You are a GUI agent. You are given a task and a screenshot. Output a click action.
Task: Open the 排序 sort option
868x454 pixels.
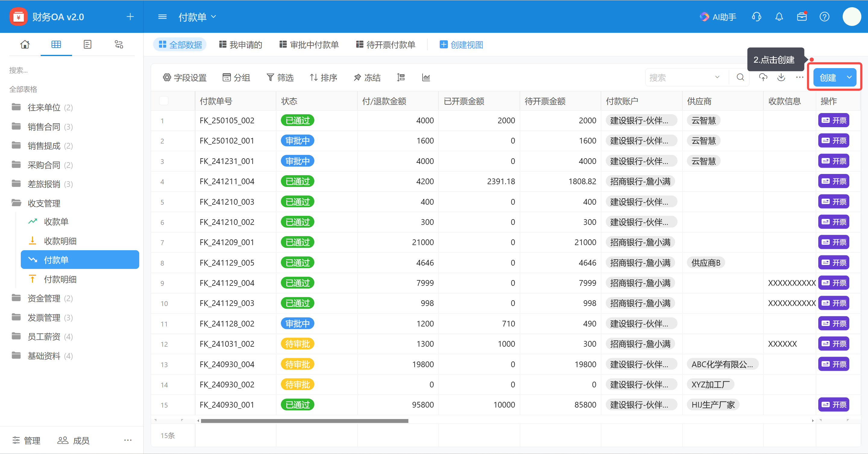click(x=323, y=77)
